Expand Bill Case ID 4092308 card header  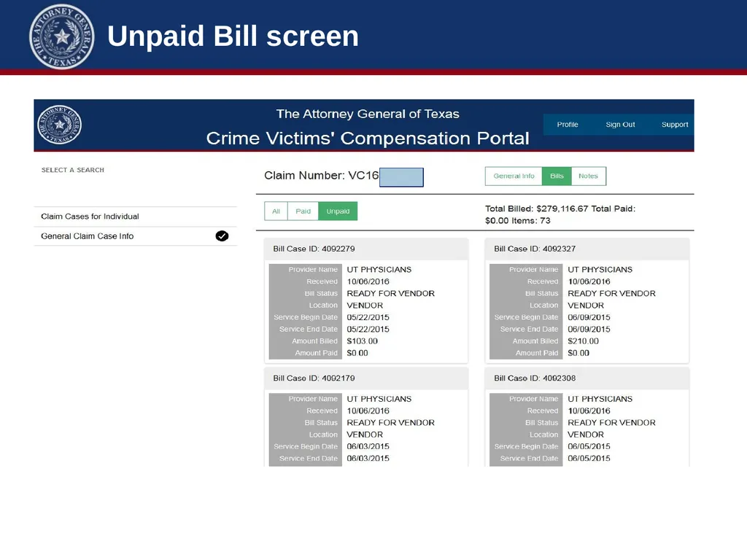click(587, 378)
